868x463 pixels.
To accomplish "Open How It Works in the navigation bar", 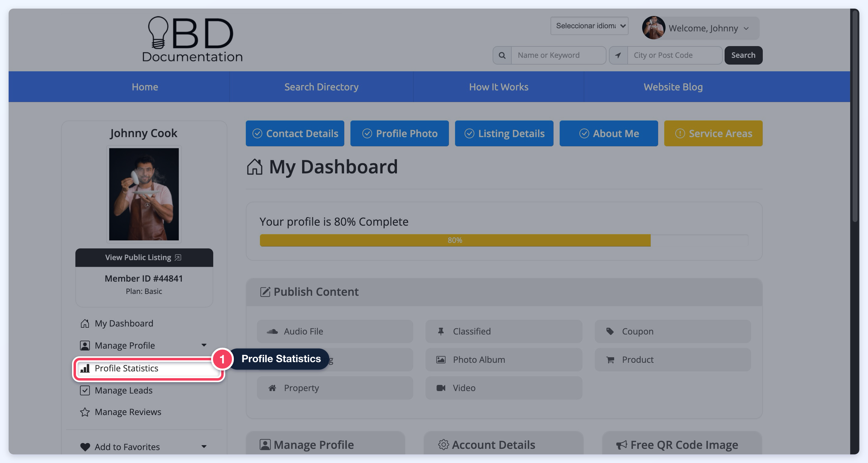I will click(x=499, y=87).
